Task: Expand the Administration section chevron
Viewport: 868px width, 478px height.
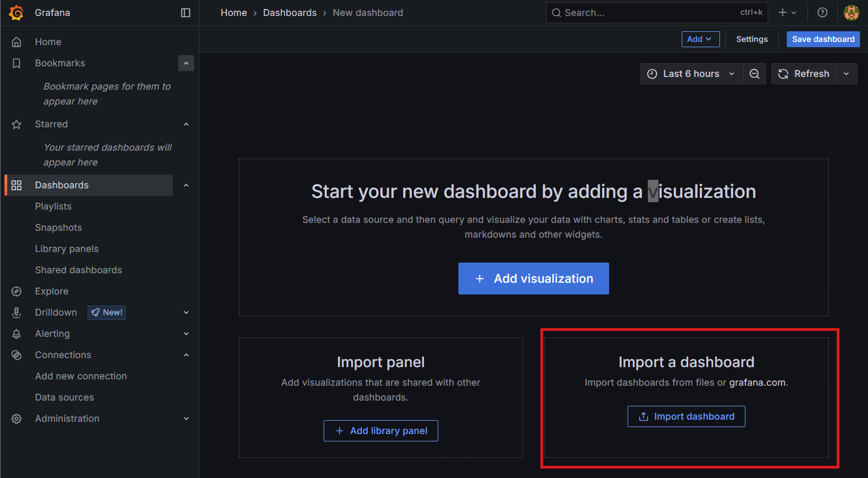Action: tap(186, 419)
